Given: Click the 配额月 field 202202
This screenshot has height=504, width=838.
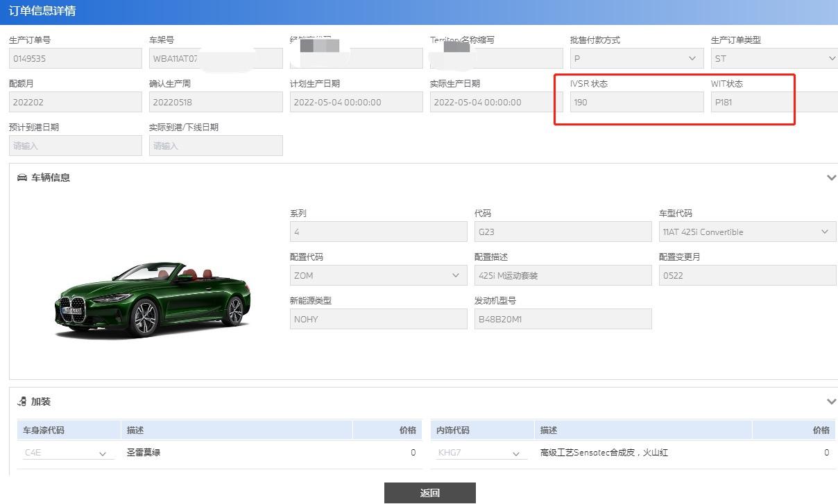Looking at the screenshot, I should 76,102.
